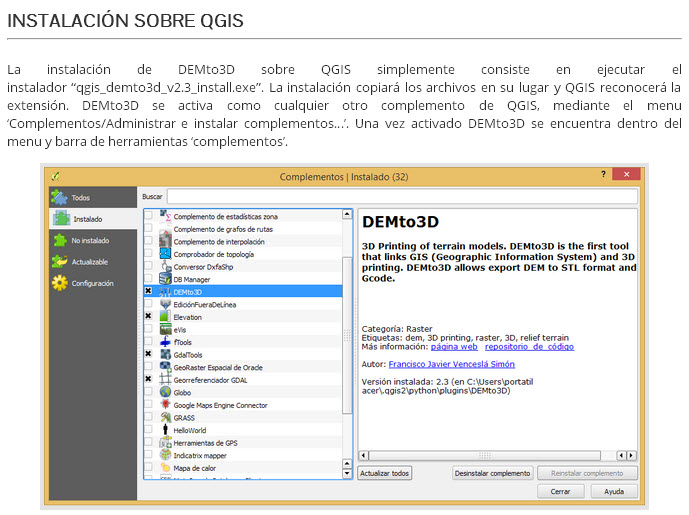689x515 pixels.
Task: Click the eVis plugin icon
Action: click(x=165, y=329)
